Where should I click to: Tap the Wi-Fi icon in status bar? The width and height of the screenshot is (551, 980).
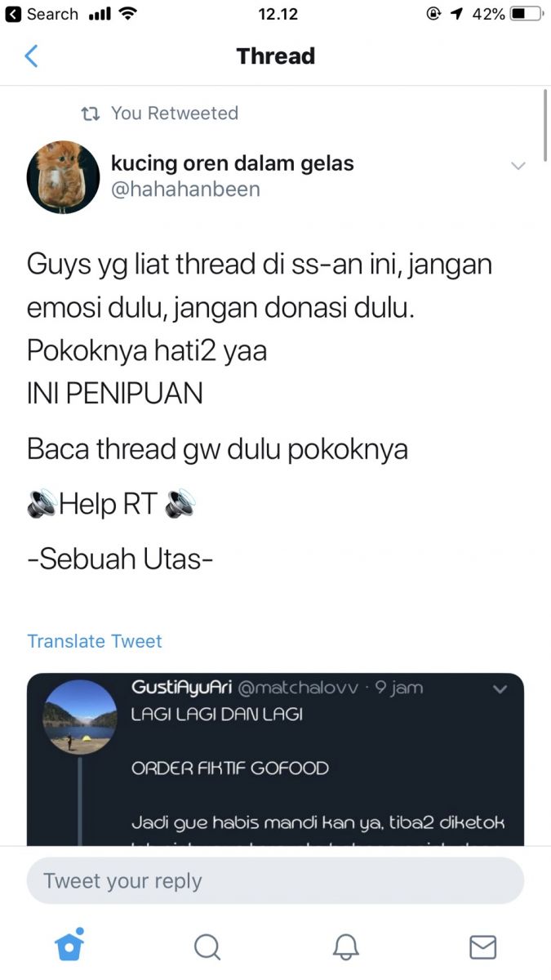coord(128,14)
